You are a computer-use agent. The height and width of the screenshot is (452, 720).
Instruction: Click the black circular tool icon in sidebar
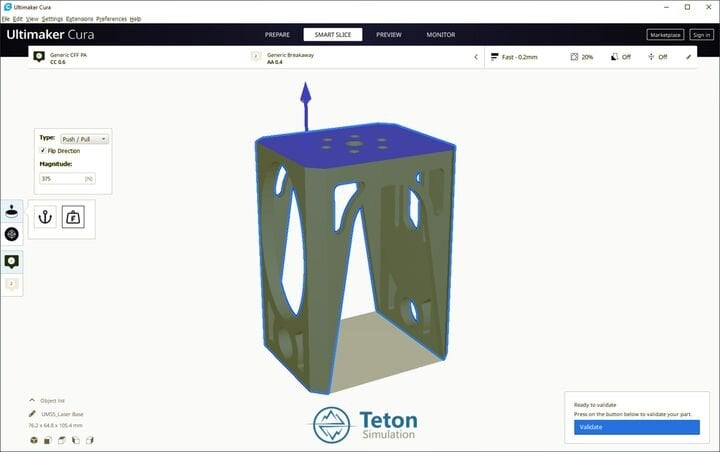12,234
